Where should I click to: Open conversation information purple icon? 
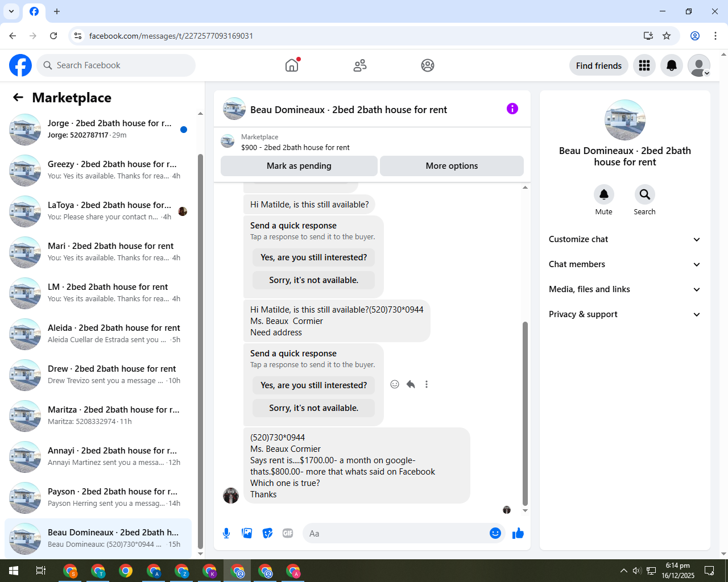pos(512,109)
